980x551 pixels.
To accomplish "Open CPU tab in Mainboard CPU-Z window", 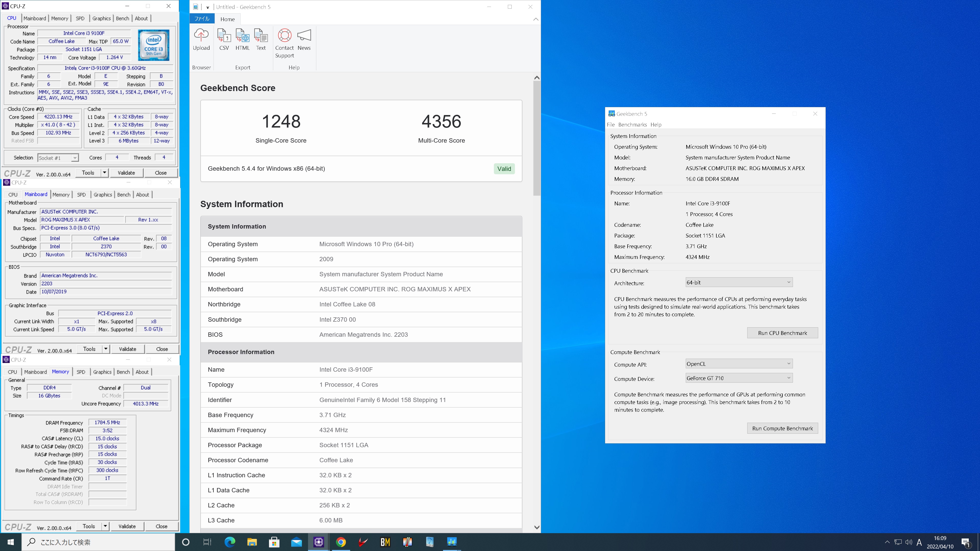I will tap(13, 194).
